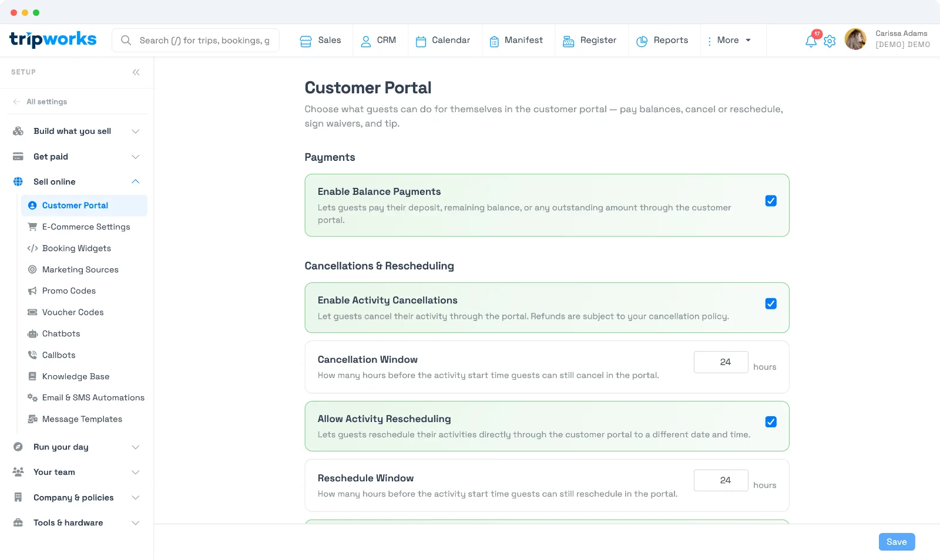Click the Manifest clipboard icon
The image size is (940, 560).
point(494,41)
